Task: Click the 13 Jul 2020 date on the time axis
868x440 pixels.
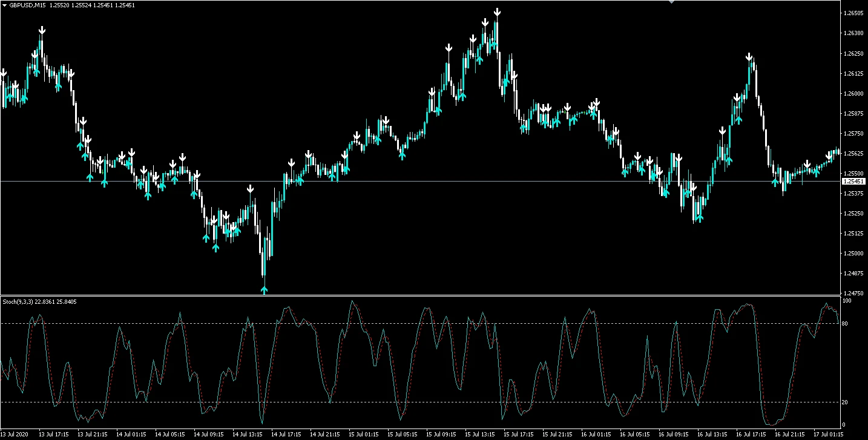Action: coord(15,435)
